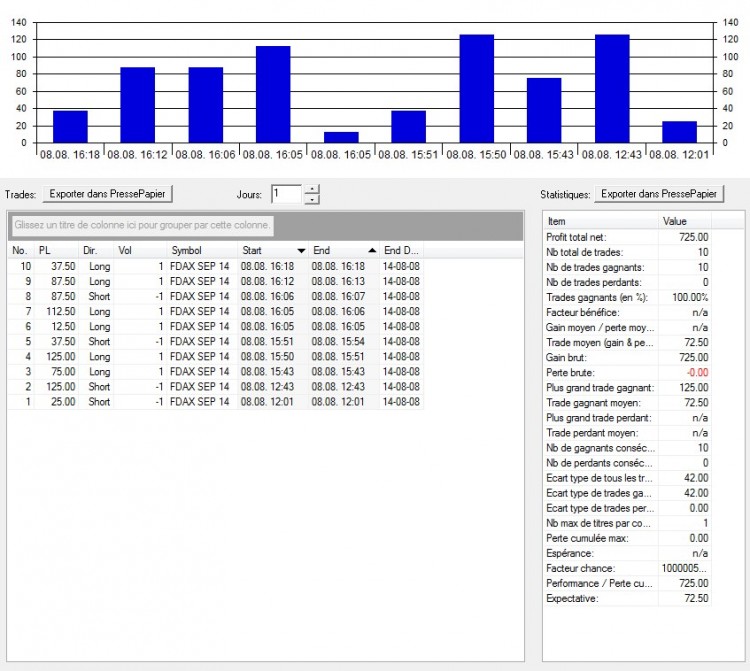Click the Jours number input field
This screenshot has width=750, height=671.
[287, 194]
